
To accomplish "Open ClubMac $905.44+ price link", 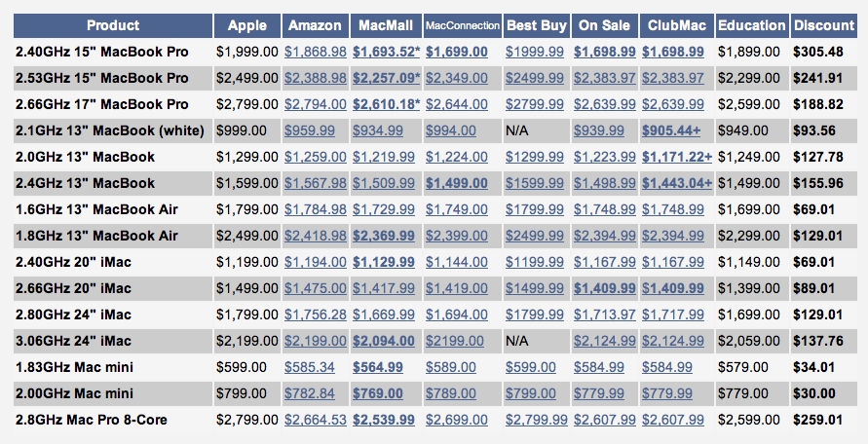I will click(x=671, y=130).
